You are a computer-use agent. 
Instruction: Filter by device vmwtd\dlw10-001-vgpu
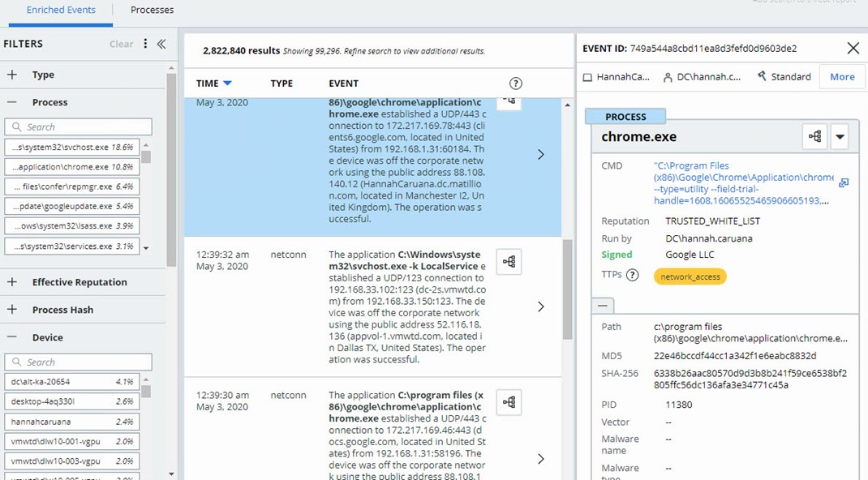click(72, 441)
